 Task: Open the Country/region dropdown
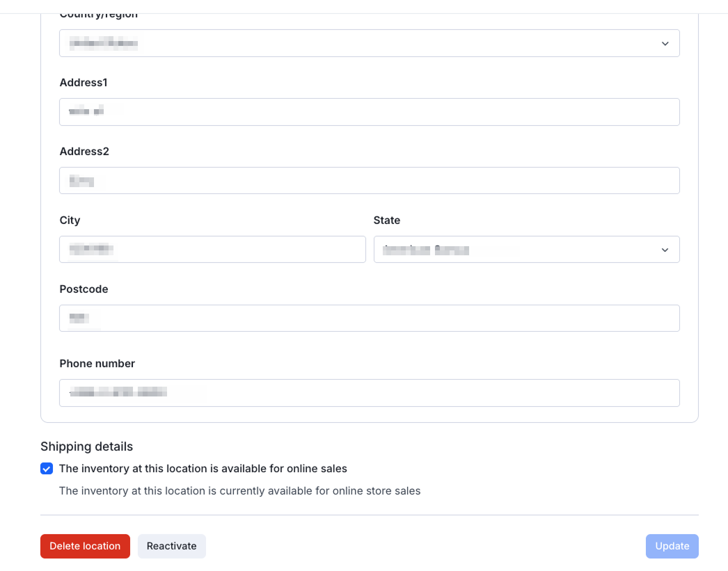(369, 43)
